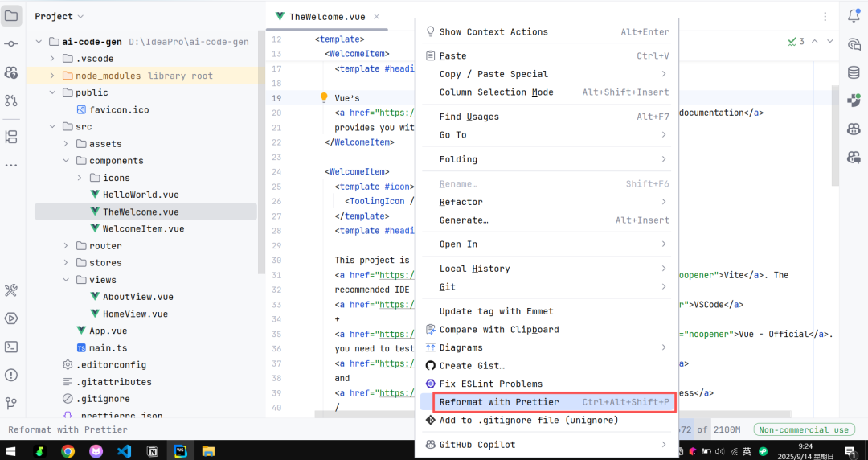Expand the assets folder
This screenshot has height=460, width=868.
(66, 144)
